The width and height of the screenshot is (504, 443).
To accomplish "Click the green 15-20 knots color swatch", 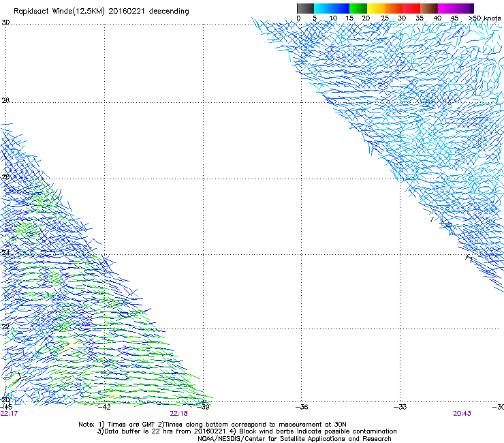I will (358, 8).
